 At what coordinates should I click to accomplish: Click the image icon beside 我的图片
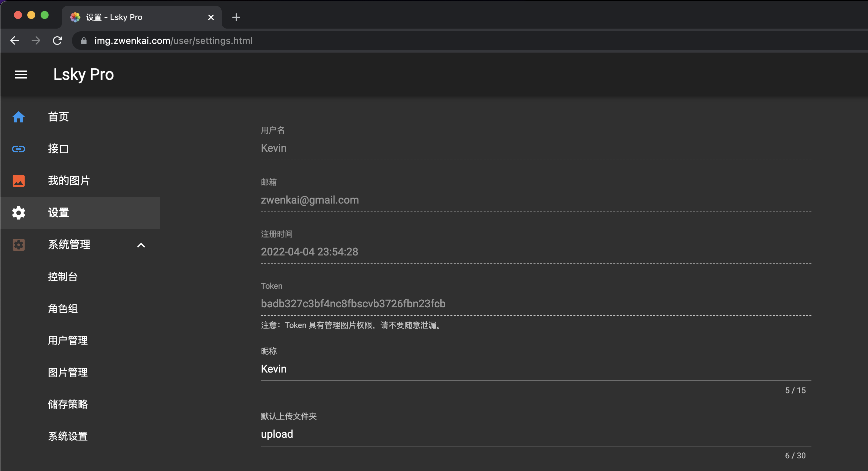pyautogui.click(x=19, y=181)
